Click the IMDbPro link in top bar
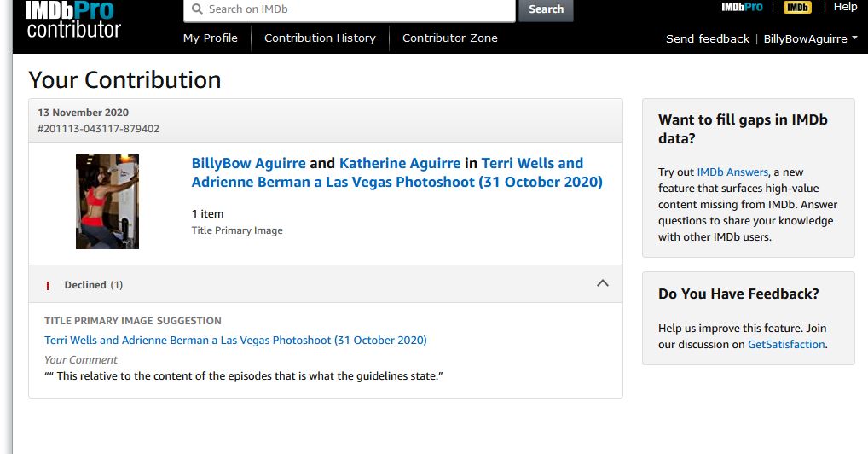 pyautogui.click(x=742, y=7)
